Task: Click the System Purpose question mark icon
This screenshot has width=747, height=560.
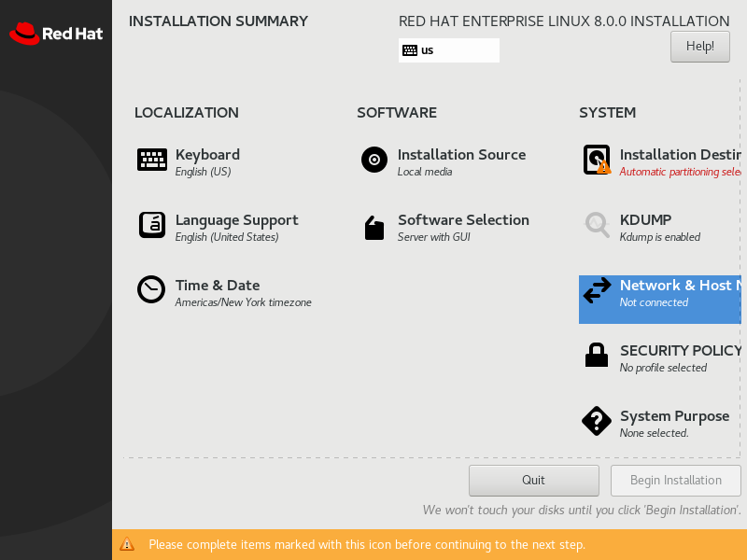Action: pyautogui.click(x=597, y=421)
